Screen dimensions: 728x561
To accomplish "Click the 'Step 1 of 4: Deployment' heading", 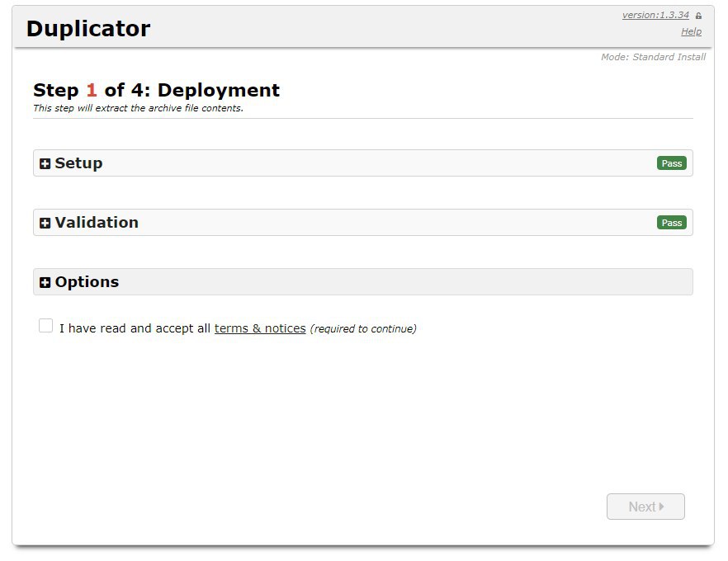I will pyautogui.click(x=157, y=90).
